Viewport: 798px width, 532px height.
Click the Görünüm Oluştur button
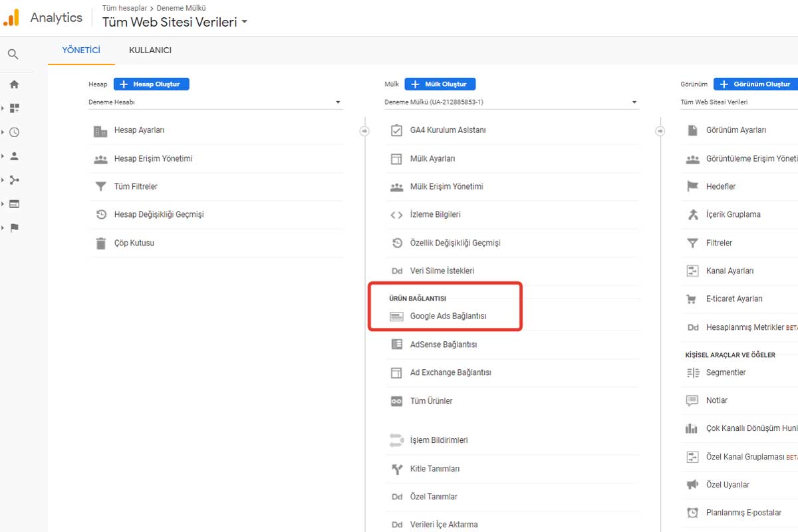(x=756, y=84)
